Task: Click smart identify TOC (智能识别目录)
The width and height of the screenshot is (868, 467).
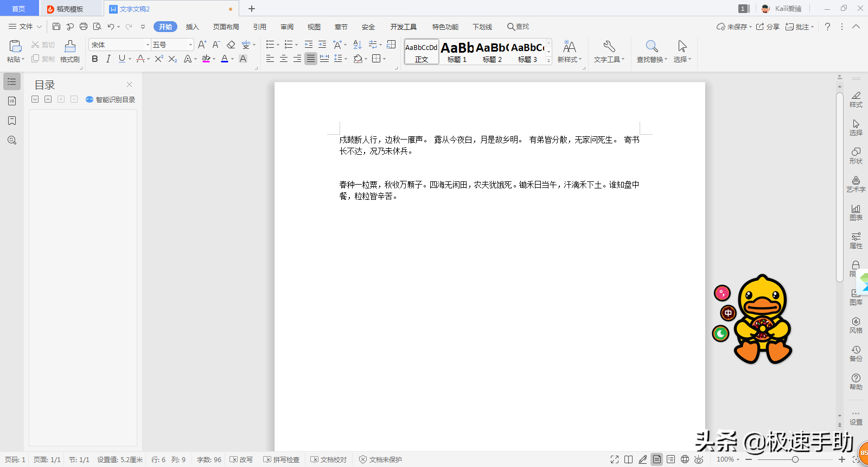Action: [x=111, y=99]
